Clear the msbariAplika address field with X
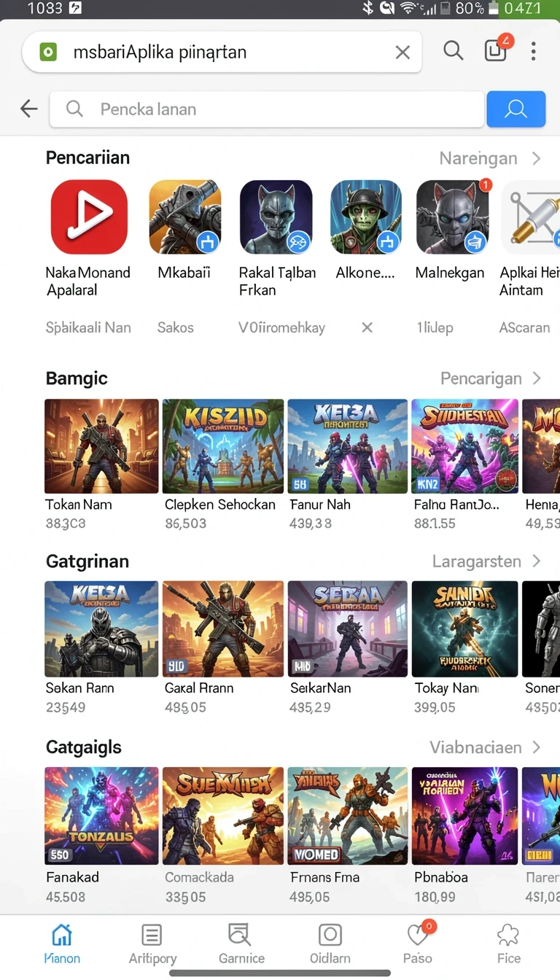Viewport: 560px width, 980px height. (402, 52)
